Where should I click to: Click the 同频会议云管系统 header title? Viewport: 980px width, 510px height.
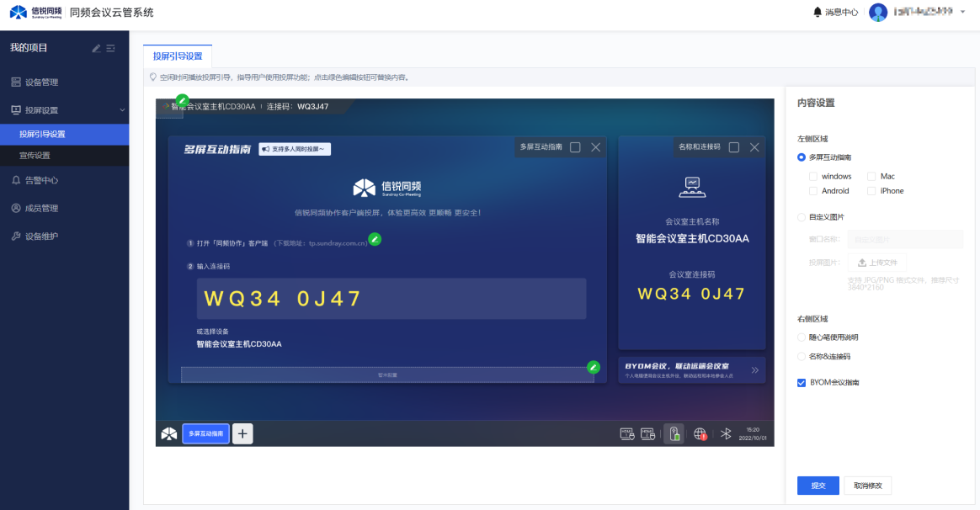click(x=112, y=13)
